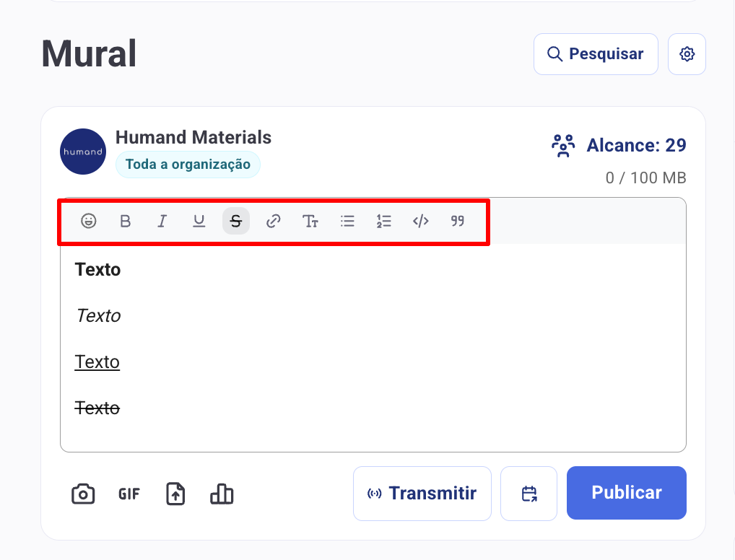Open the text size option
735x560 pixels.
pyautogui.click(x=310, y=221)
